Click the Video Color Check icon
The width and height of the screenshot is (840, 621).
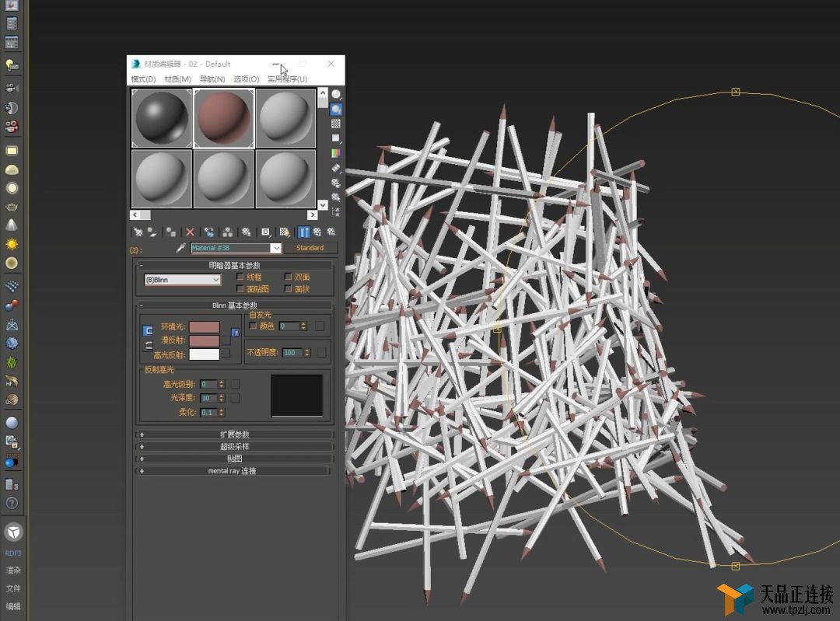tap(336, 153)
